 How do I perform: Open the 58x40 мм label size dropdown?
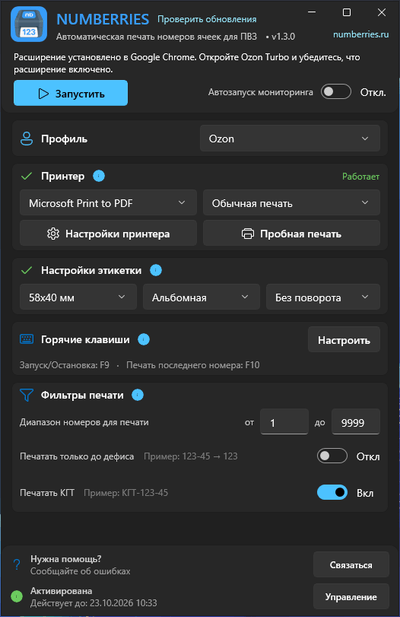[x=78, y=297]
